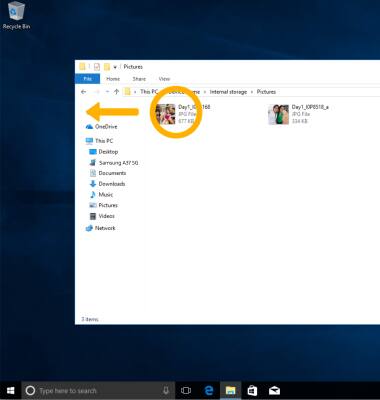Select Desktop in the navigation pane

click(x=103, y=152)
